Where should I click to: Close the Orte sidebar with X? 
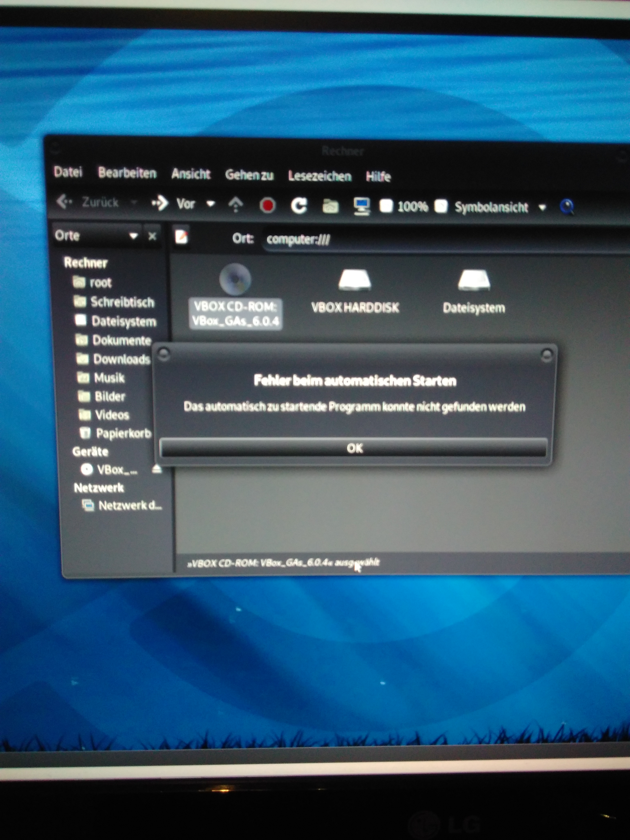coord(152,236)
